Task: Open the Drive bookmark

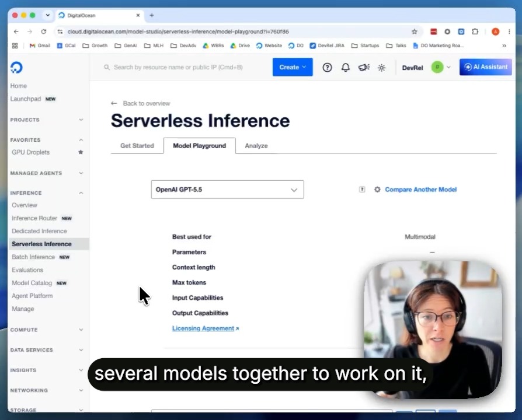Action: tap(240, 45)
